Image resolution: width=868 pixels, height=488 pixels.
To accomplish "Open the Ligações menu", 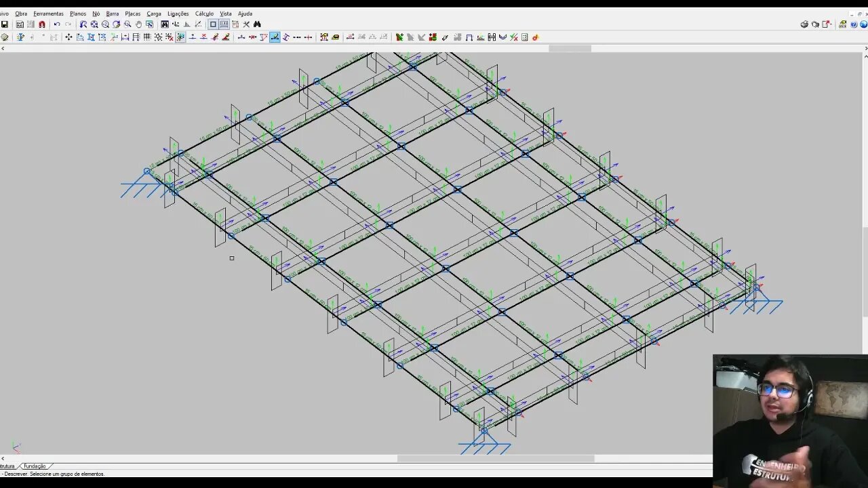I will (178, 14).
